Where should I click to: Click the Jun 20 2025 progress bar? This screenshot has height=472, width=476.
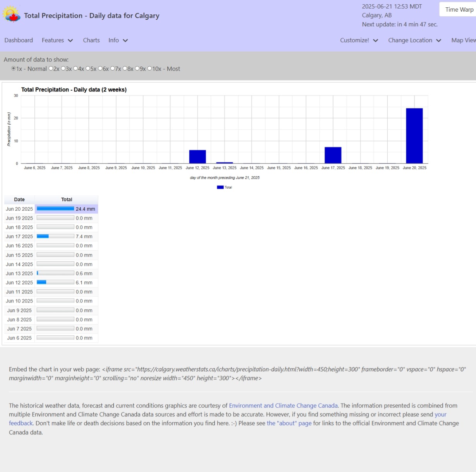(55, 209)
